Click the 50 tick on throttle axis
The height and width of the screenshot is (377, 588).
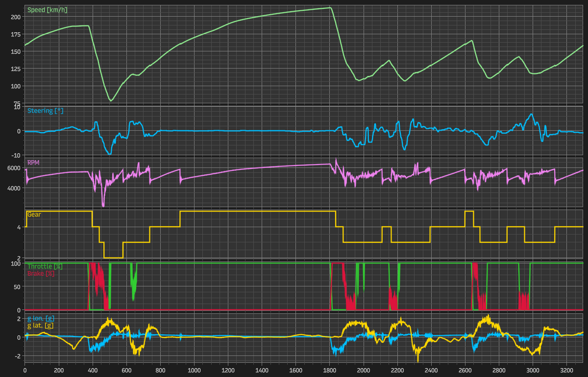click(x=17, y=287)
